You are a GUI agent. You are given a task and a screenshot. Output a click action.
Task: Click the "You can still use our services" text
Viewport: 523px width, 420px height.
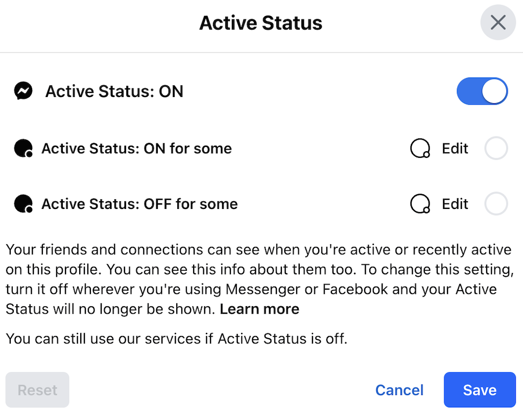(177, 339)
